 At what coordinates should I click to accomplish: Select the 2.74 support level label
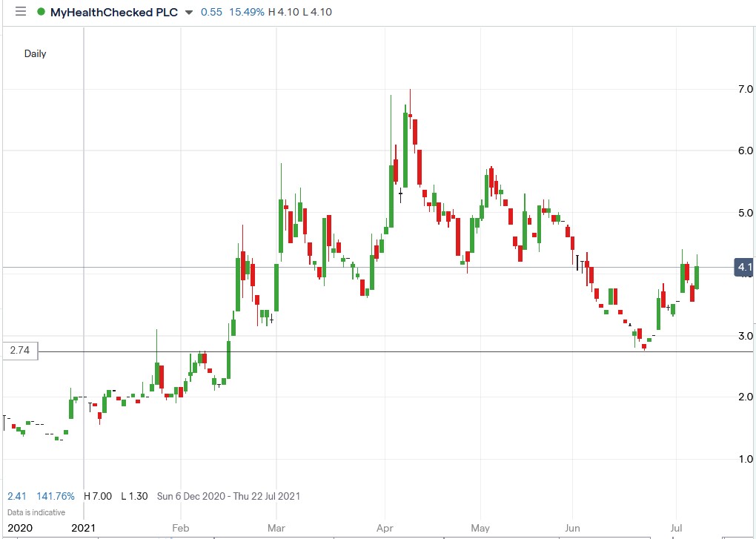coord(19,351)
